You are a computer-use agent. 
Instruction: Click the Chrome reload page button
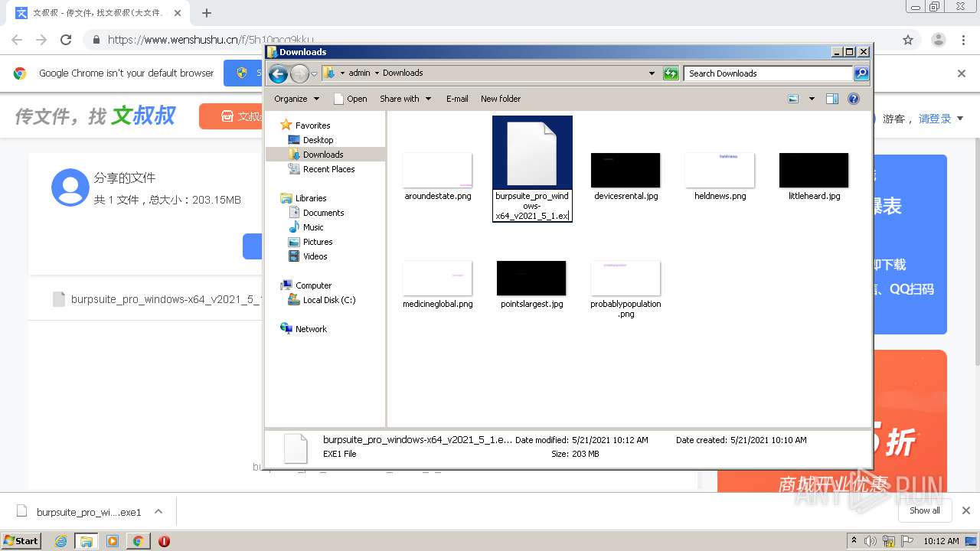[x=66, y=40]
